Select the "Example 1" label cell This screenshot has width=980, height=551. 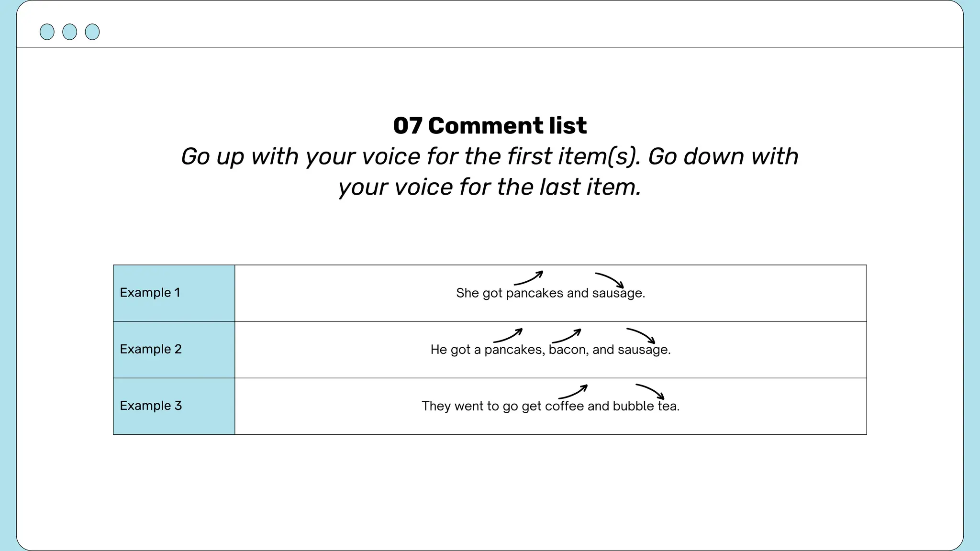point(174,293)
